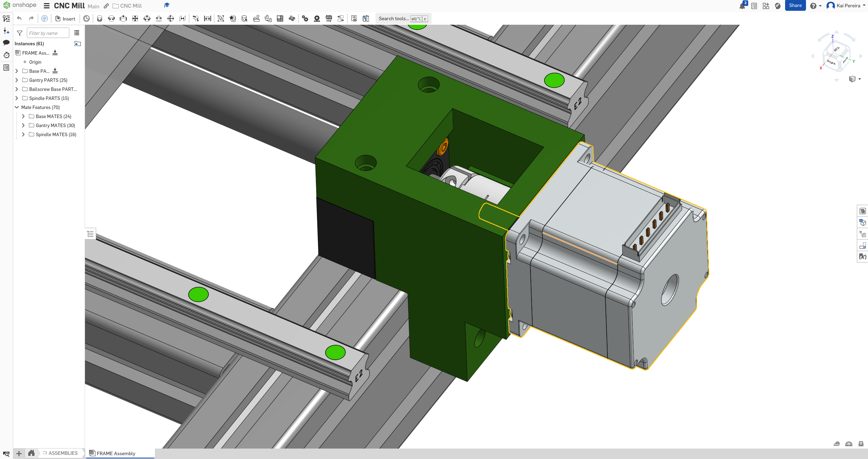Select the Fastened mate tool
This screenshot has width=868, height=459.
coord(99,19)
